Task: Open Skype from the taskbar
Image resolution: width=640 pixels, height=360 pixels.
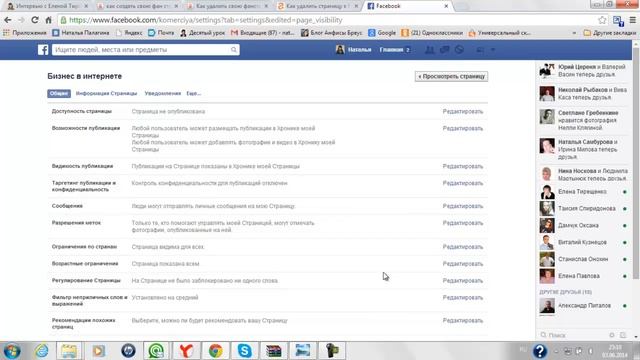Action: click(x=244, y=351)
